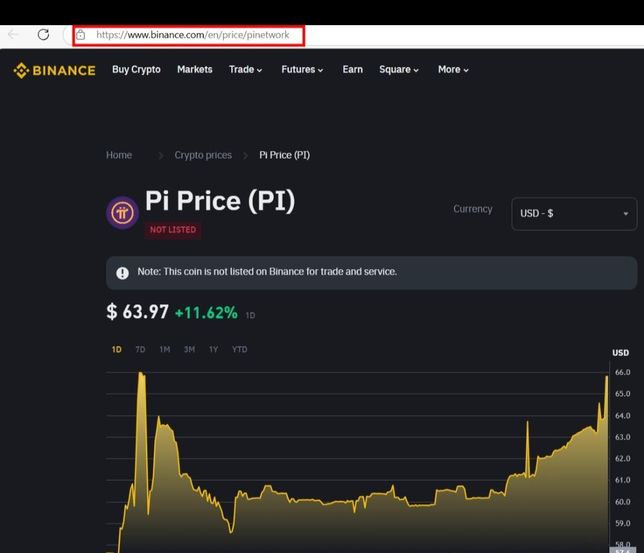
Task: Click the site lock icon in address bar
Action: (x=81, y=35)
